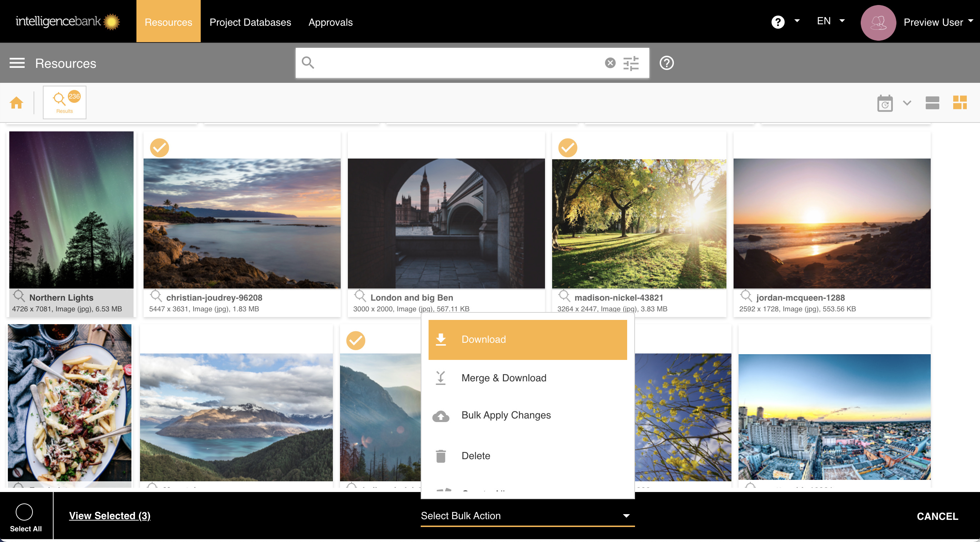980x542 pixels.
Task: Open advanced search filter sliders icon
Action: 631,63
